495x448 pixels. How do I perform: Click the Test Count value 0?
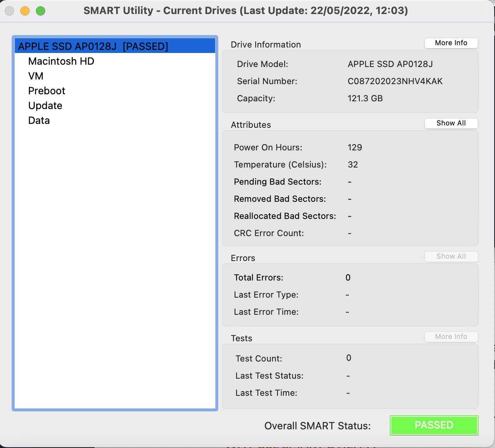click(x=349, y=358)
